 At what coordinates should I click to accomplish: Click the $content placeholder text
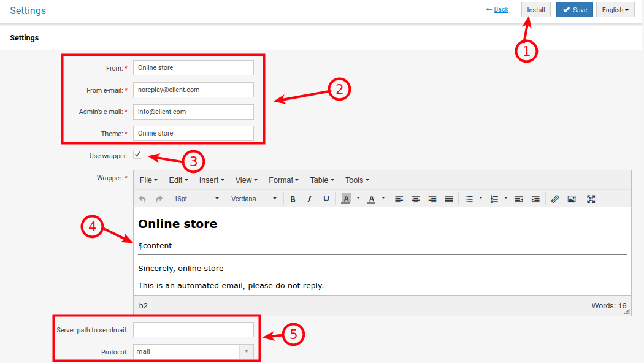pos(155,245)
